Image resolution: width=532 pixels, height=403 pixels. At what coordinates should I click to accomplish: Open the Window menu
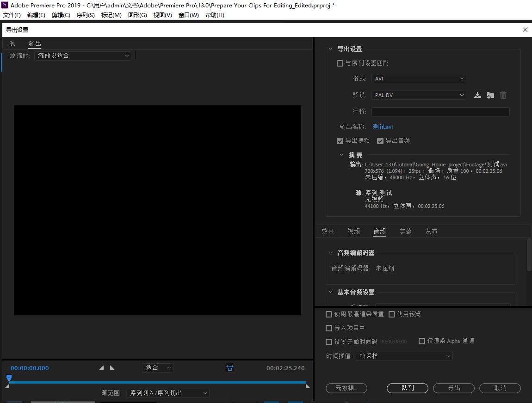(x=189, y=15)
